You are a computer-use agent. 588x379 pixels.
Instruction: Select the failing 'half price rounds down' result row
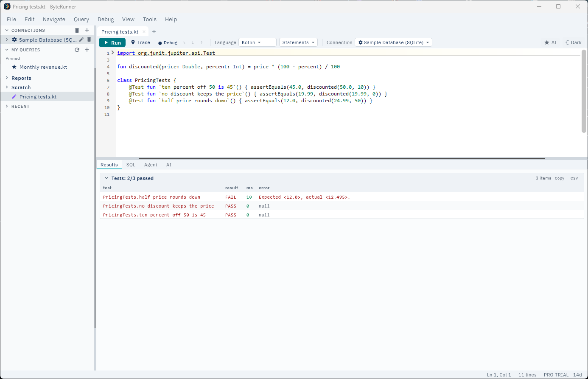pyautogui.click(x=342, y=197)
